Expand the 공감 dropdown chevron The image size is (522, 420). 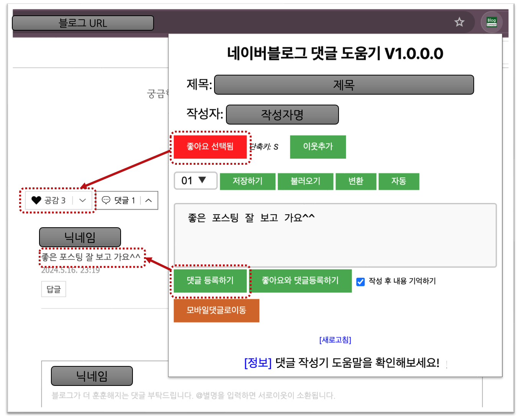click(x=82, y=200)
